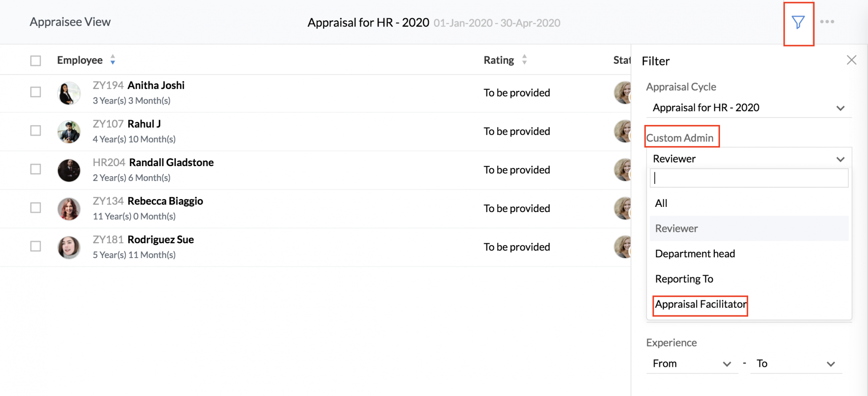This screenshot has height=396, width=868.
Task: Open the three-dots more options menu
Action: (x=827, y=22)
